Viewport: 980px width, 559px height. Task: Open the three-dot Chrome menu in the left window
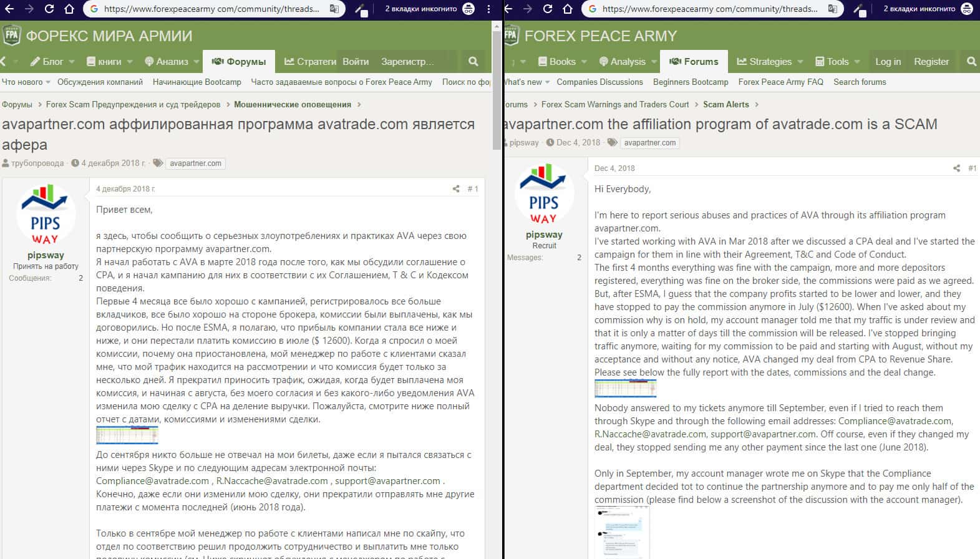click(489, 9)
